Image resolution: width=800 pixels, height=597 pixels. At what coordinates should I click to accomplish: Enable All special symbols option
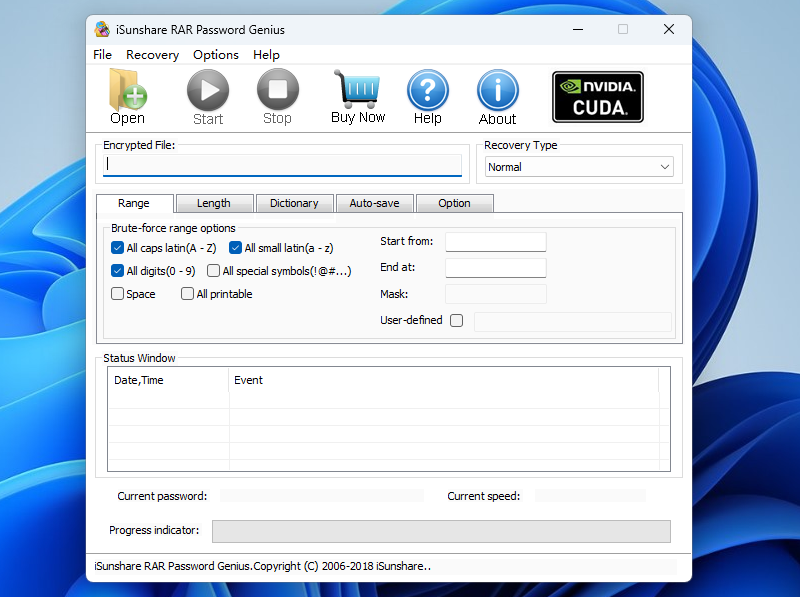(x=213, y=270)
